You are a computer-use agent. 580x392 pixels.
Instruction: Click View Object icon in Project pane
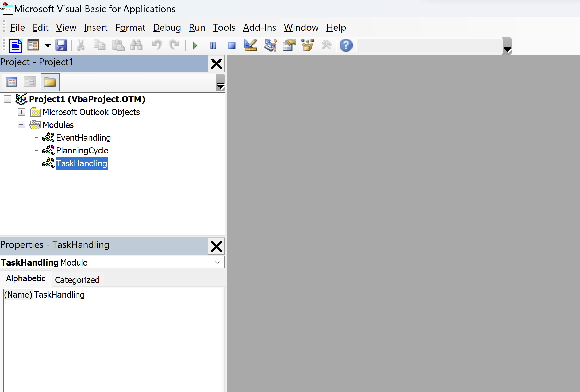click(x=30, y=82)
